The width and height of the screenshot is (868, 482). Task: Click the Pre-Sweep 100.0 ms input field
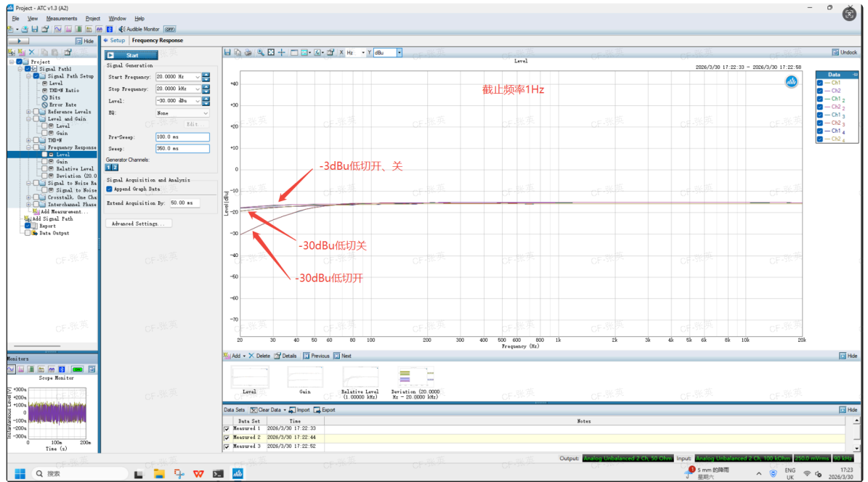(182, 136)
